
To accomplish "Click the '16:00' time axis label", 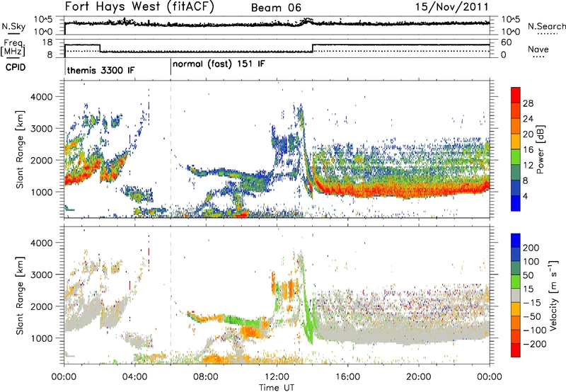I will click(x=347, y=377).
